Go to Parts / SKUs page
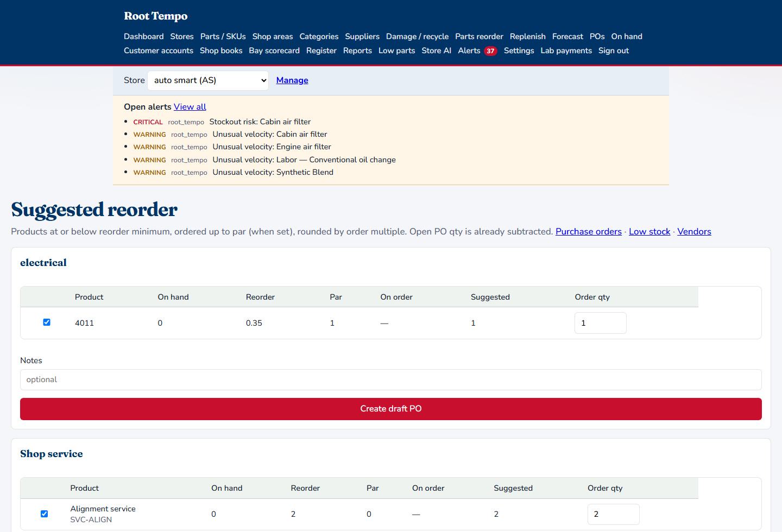 click(x=223, y=36)
